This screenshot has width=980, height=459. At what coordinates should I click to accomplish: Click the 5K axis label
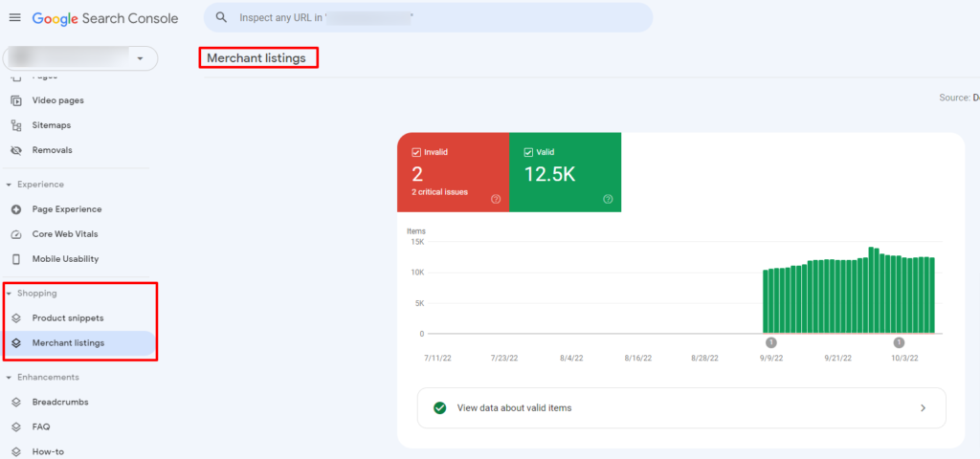click(x=419, y=303)
